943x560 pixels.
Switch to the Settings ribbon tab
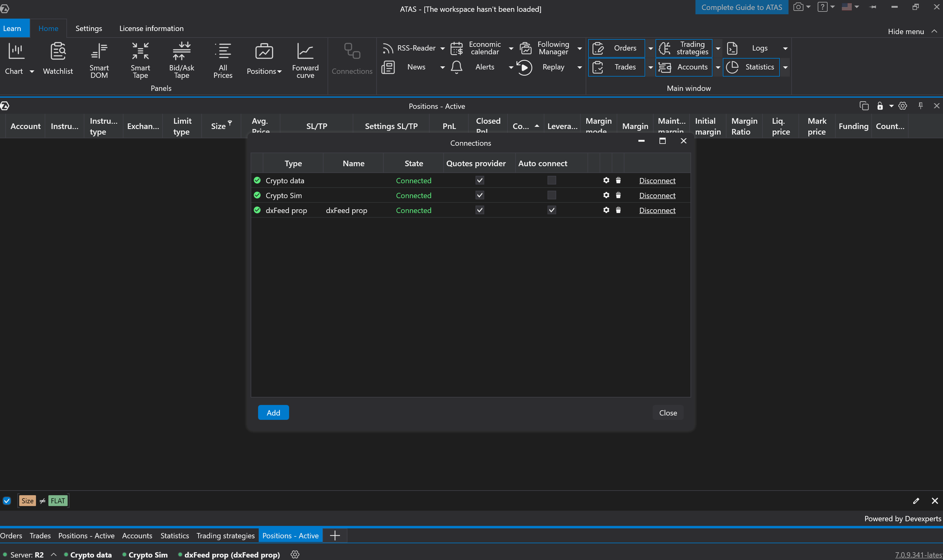pos(88,28)
